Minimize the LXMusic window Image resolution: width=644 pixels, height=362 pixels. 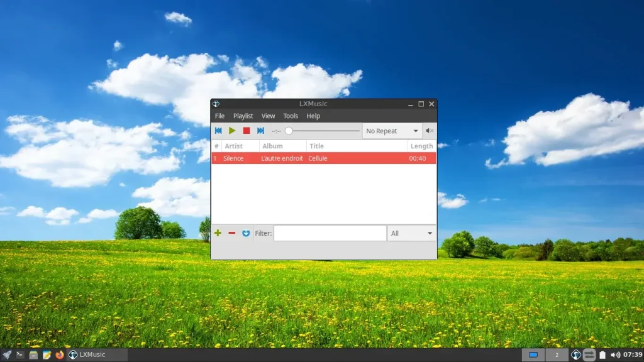(410, 104)
